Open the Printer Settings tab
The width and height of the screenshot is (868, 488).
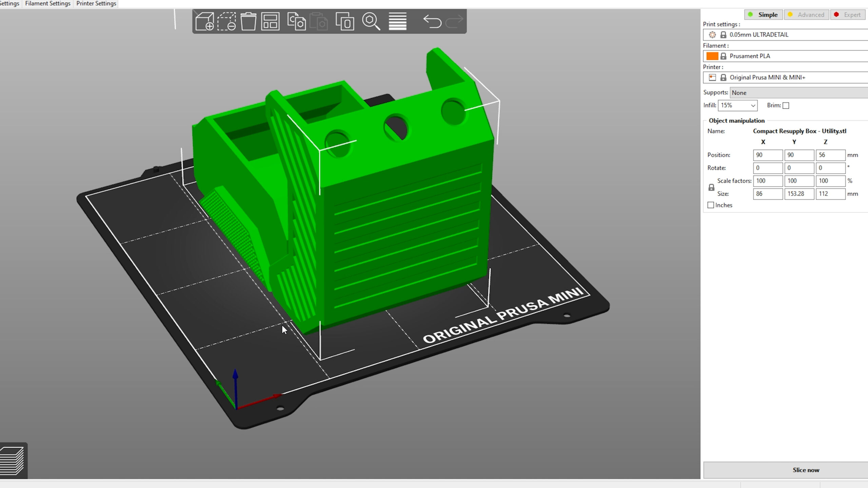(96, 3)
